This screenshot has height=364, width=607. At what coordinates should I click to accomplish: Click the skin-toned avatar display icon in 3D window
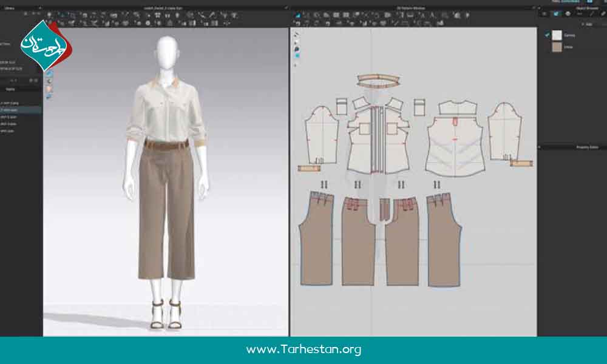tap(50, 89)
